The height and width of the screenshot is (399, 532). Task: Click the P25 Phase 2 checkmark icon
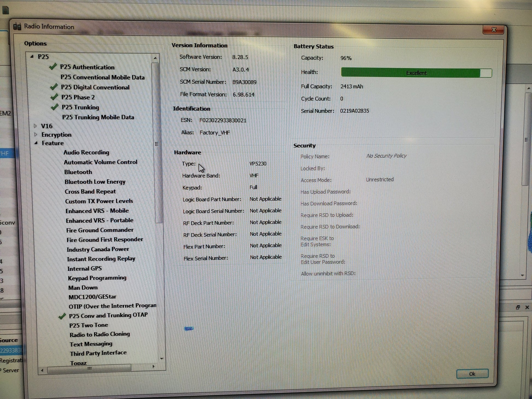pyautogui.click(x=54, y=97)
